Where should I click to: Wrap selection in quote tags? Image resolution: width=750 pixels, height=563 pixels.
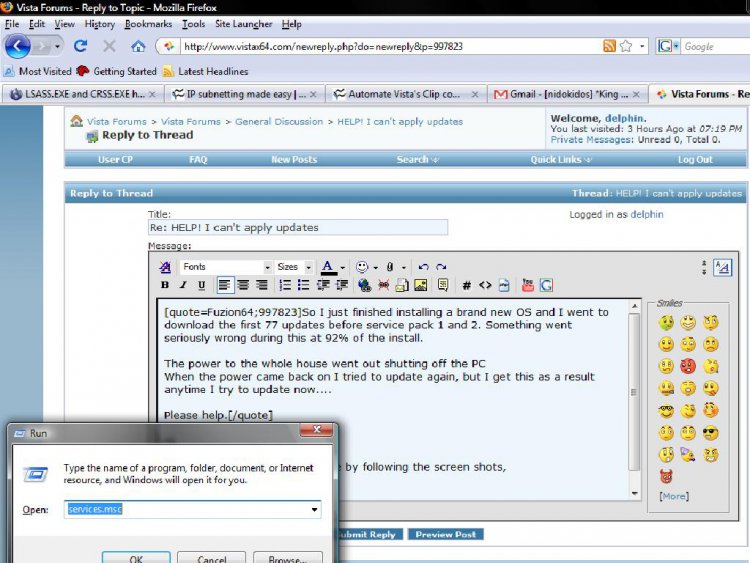tap(443, 285)
